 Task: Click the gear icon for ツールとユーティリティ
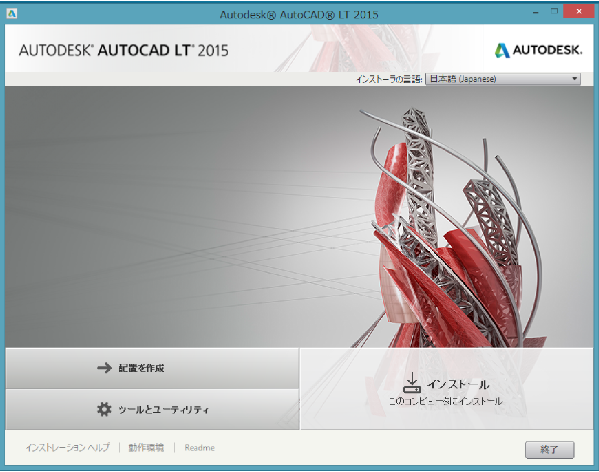(x=104, y=409)
